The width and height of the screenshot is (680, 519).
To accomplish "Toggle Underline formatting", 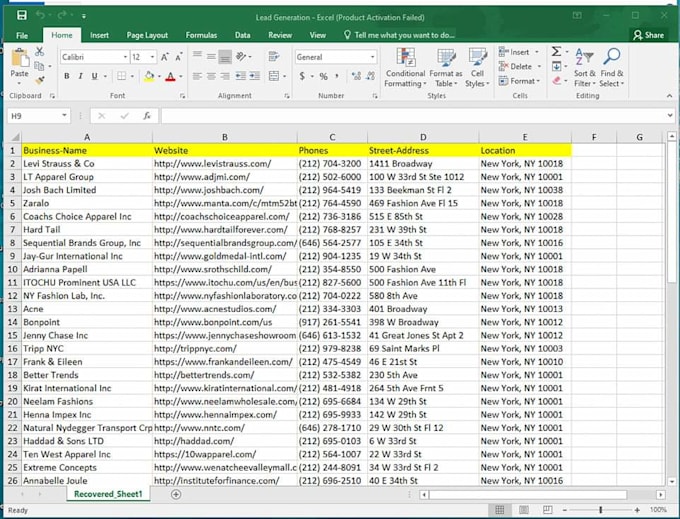I will click(x=94, y=76).
